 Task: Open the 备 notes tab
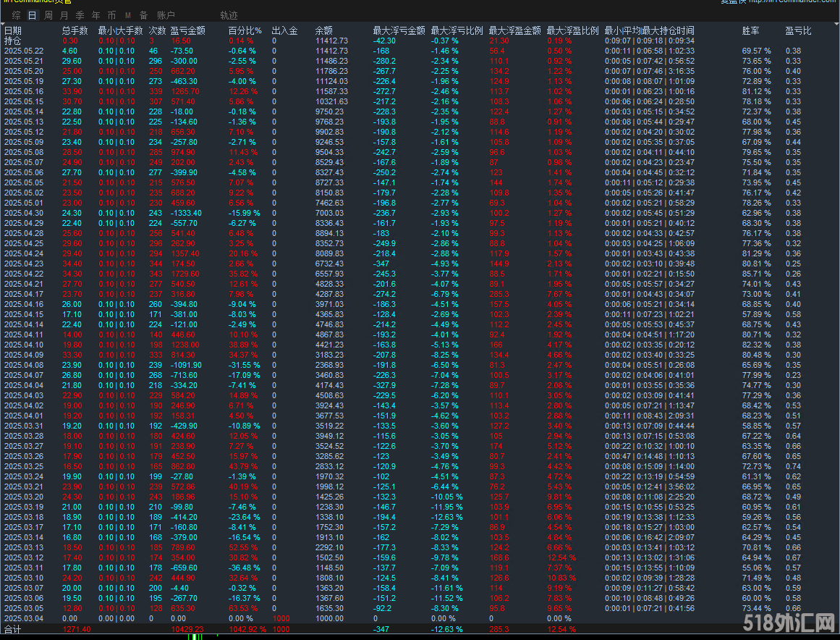(143, 15)
